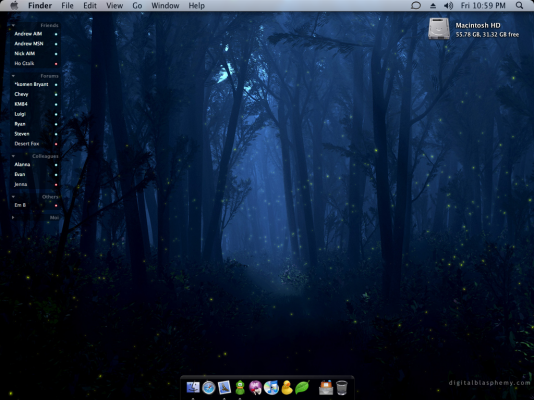Expand the Moi group triangle
The height and width of the screenshot is (400, 534).
[x=13, y=218]
